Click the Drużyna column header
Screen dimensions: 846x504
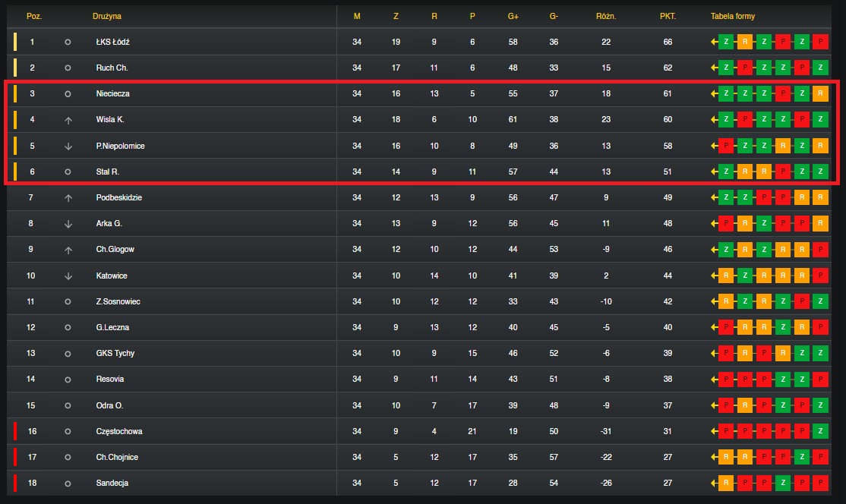coord(107,16)
